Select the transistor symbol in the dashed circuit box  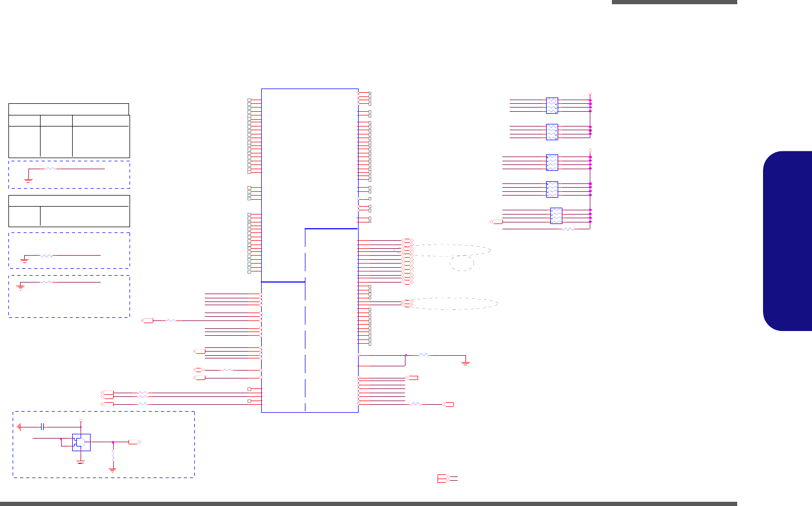pyautogui.click(x=81, y=442)
